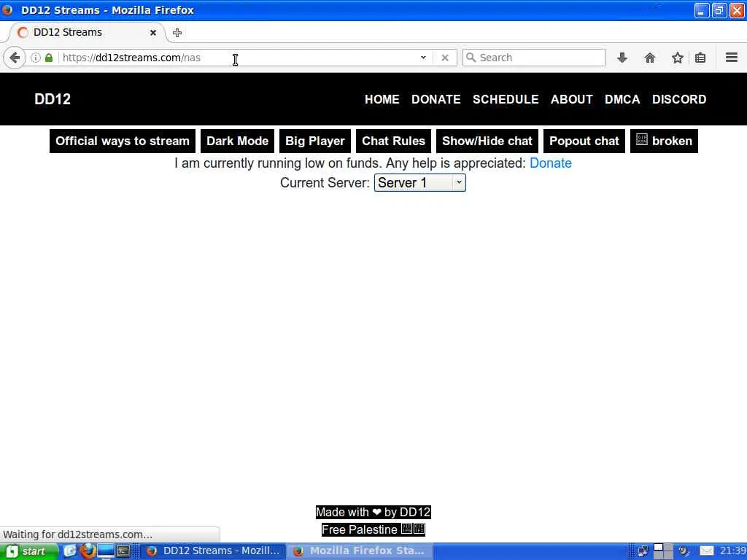Bookmark this page with the star icon
The width and height of the screenshot is (747, 560).
(678, 58)
